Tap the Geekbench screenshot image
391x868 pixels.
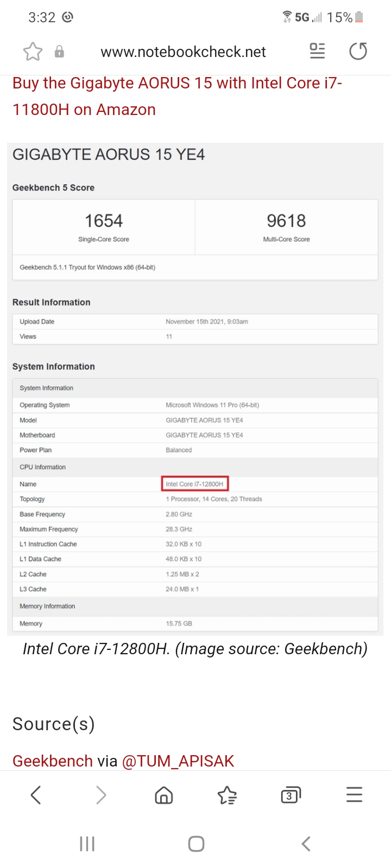[195, 389]
